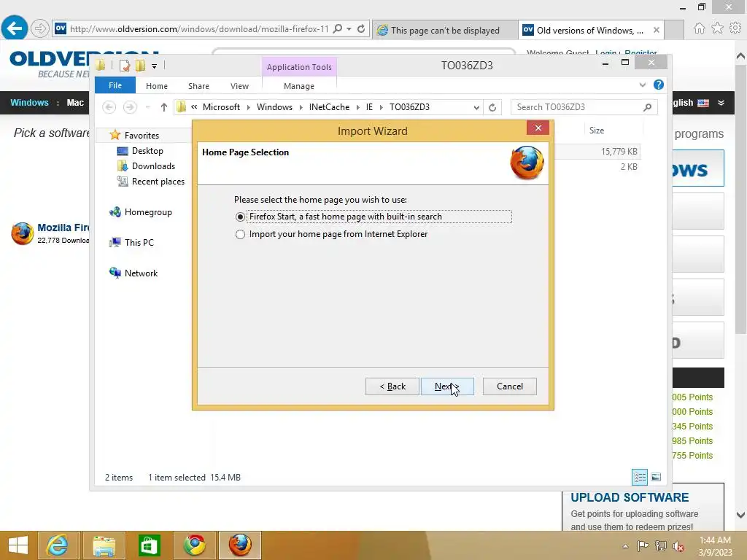Click the Explorer up-folder arrow
The height and width of the screenshot is (560, 747).
pyautogui.click(x=164, y=107)
